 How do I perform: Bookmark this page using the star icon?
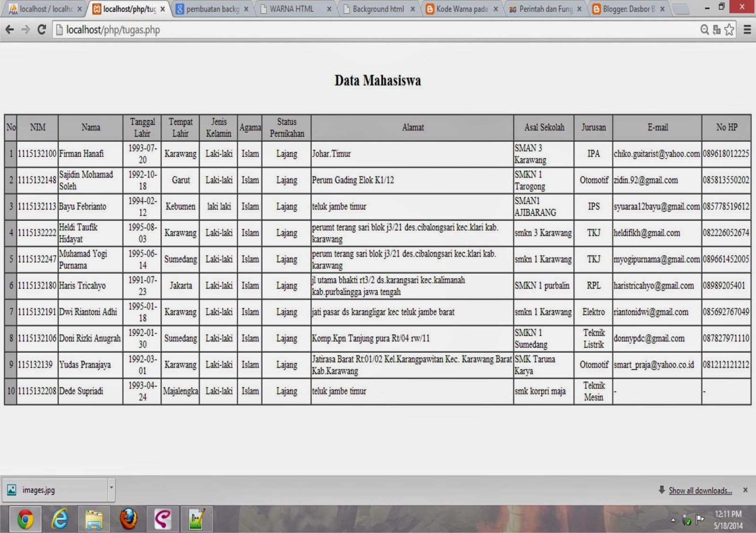(x=728, y=29)
